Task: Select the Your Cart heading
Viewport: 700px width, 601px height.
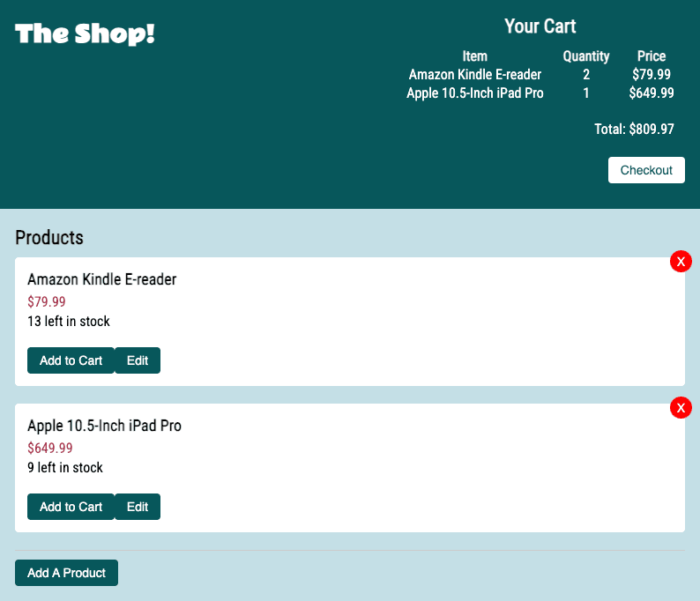Action: click(540, 26)
